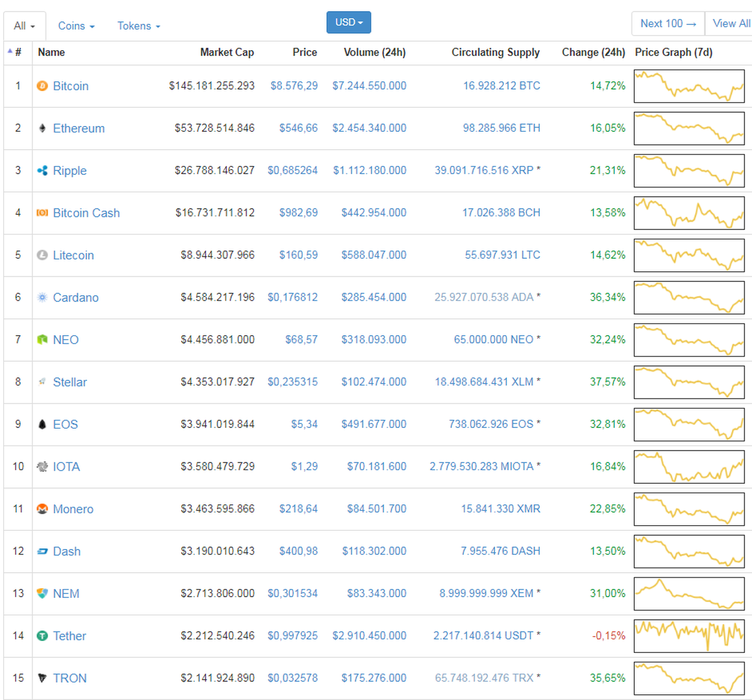
Task: Click Ripple volume $1.112.180.000
Action: (x=370, y=170)
